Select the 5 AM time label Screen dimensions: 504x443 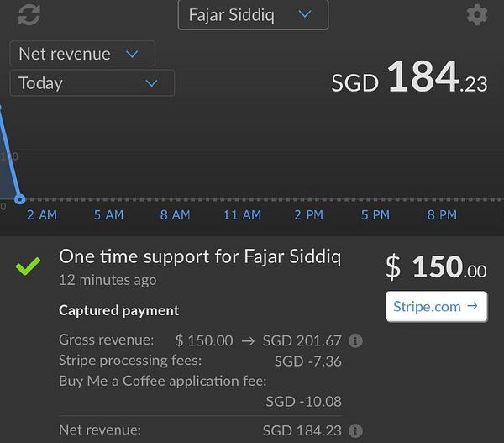click(x=108, y=215)
